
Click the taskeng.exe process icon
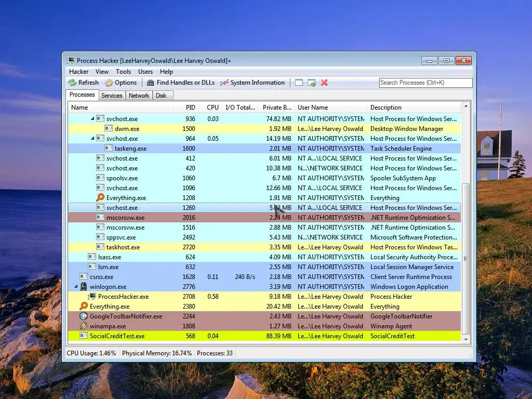tap(109, 148)
